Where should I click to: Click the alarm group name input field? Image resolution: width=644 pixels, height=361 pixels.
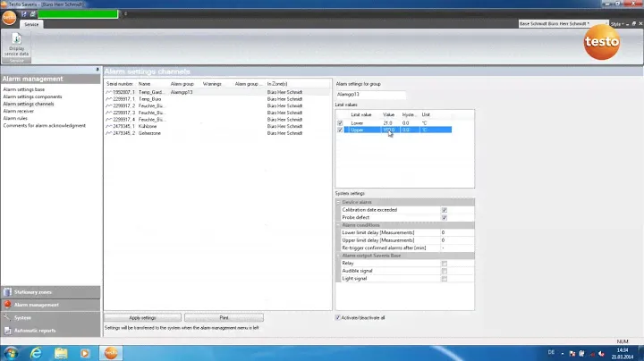370,93
